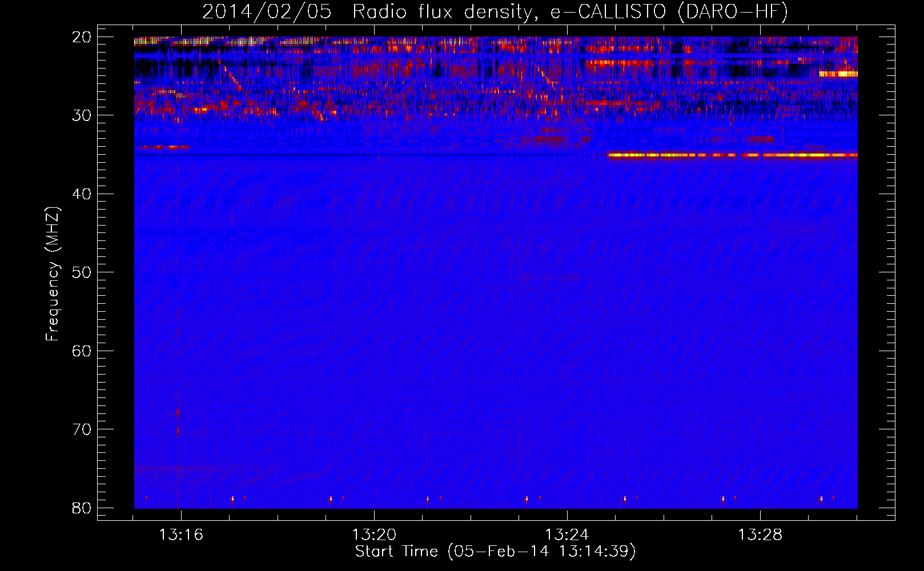Image resolution: width=924 pixels, height=571 pixels.
Task: Click the short yellow burst near 25 MHz at right edge
Action: click(838, 74)
